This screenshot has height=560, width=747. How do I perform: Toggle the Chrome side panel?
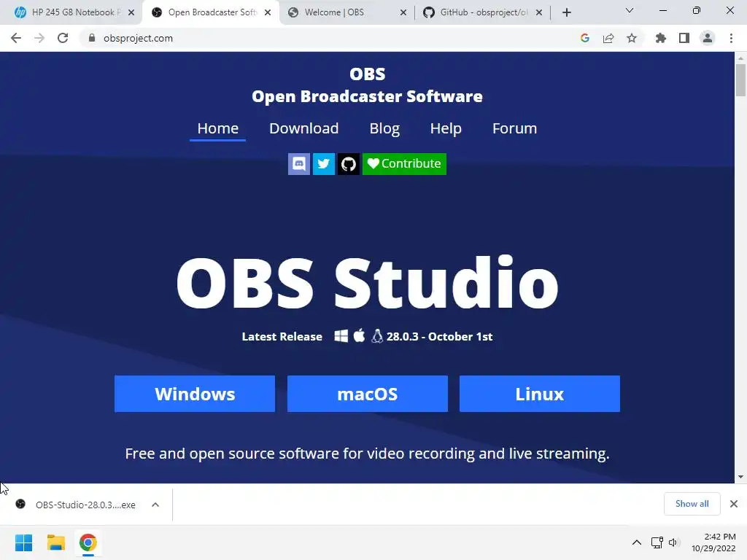[x=684, y=38]
